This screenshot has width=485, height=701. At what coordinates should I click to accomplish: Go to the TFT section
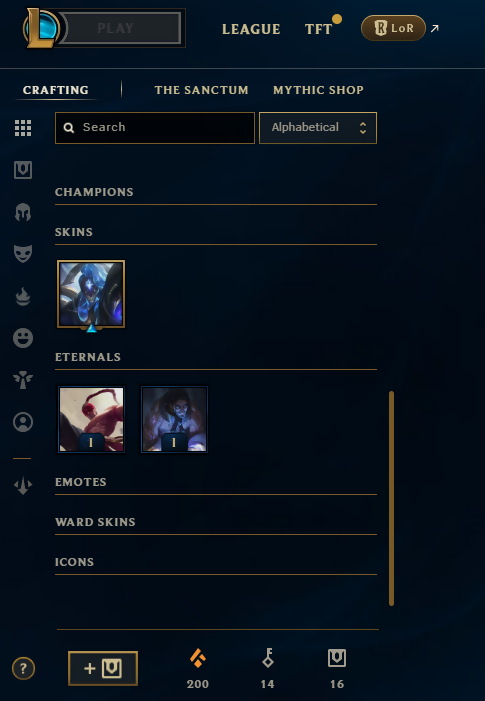[x=318, y=29]
